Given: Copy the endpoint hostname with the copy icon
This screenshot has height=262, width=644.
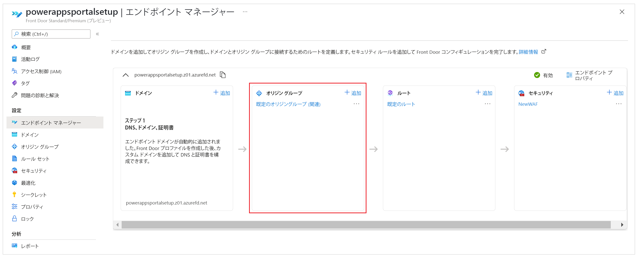Looking at the screenshot, I should [x=223, y=75].
